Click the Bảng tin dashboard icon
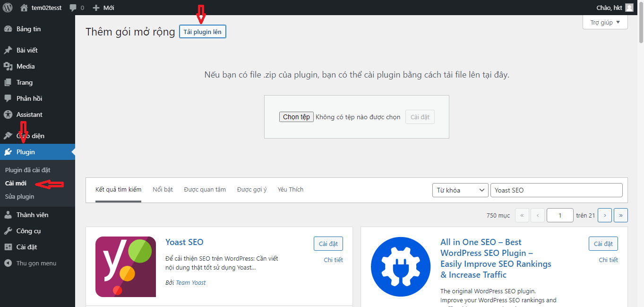 coord(8,29)
